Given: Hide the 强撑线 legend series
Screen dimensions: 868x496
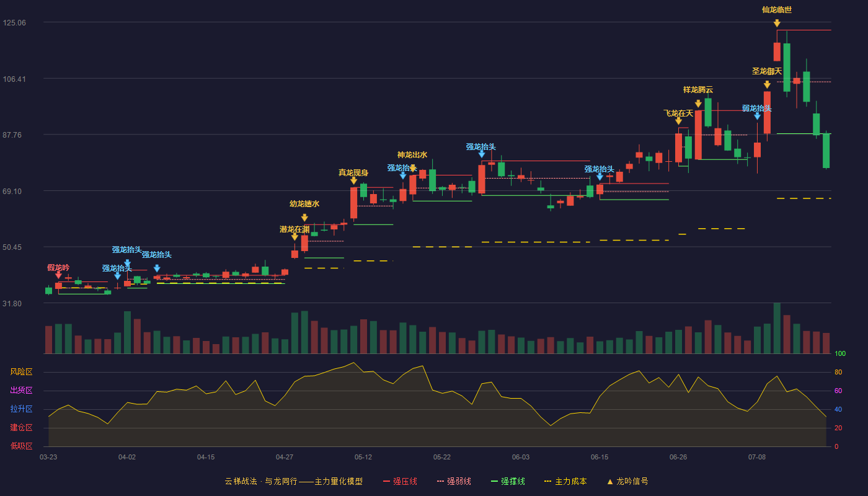Looking at the screenshot, I should coord(508,481).
